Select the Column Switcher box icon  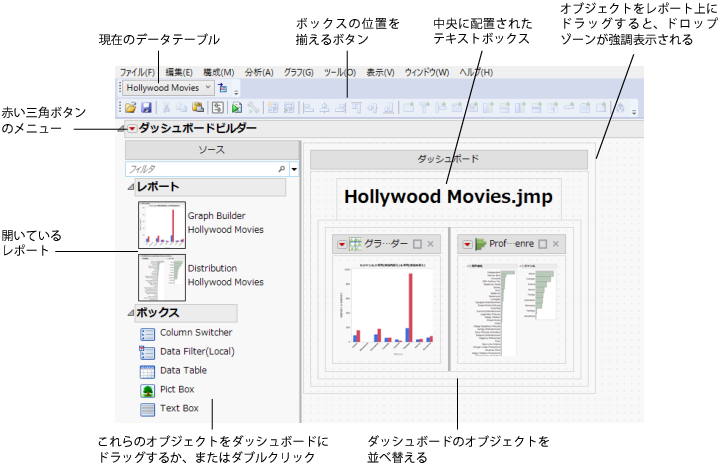pos(147,333)
